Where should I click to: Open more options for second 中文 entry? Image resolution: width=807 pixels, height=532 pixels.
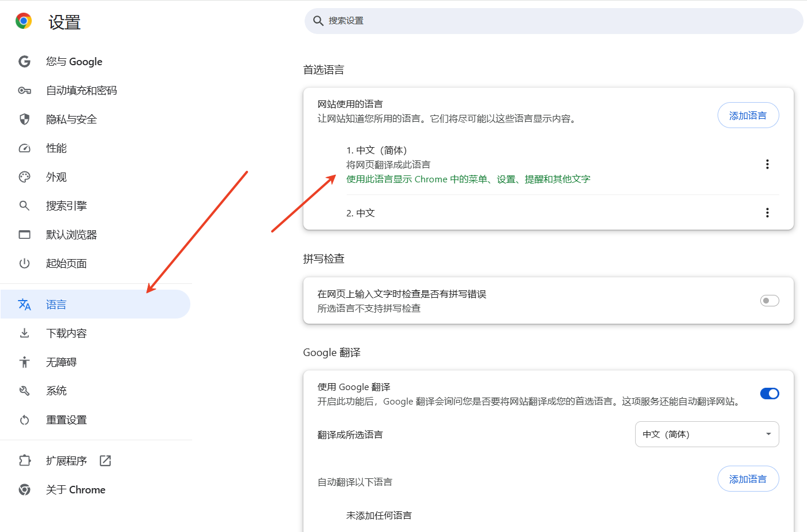767,213
